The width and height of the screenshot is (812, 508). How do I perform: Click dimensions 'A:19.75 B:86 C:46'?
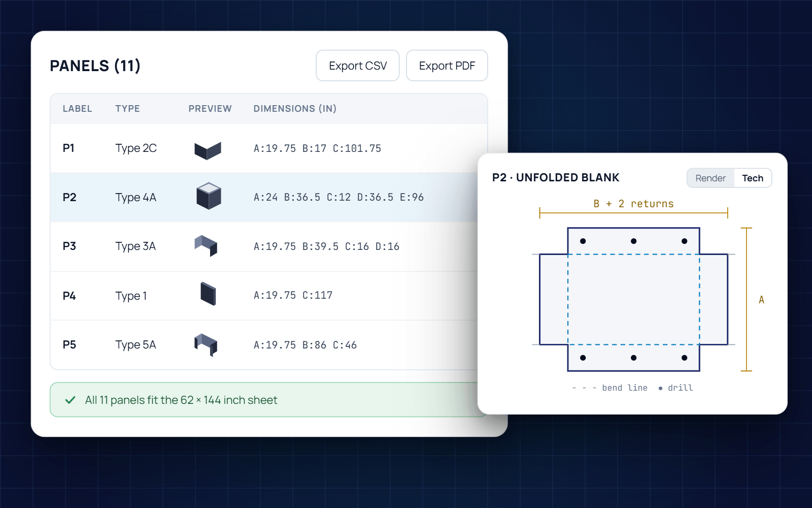[305, 345]
